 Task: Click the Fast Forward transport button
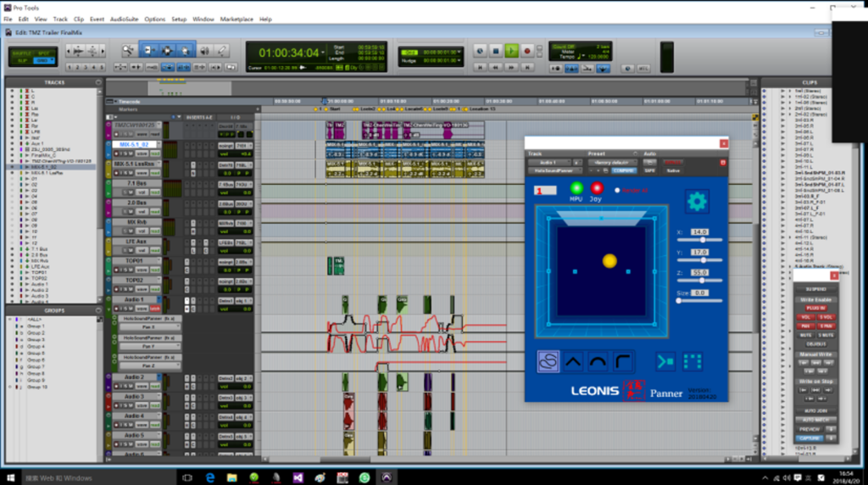point(511,68)
